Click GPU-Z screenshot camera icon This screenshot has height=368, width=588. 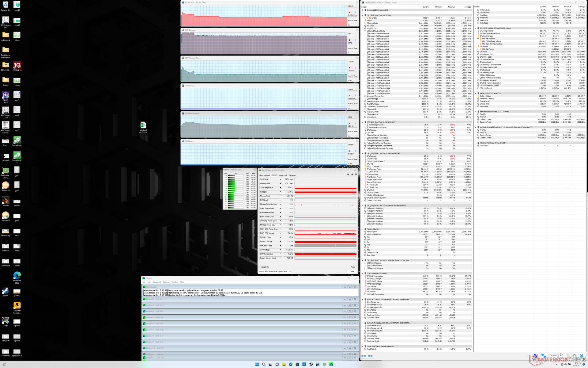348,174
